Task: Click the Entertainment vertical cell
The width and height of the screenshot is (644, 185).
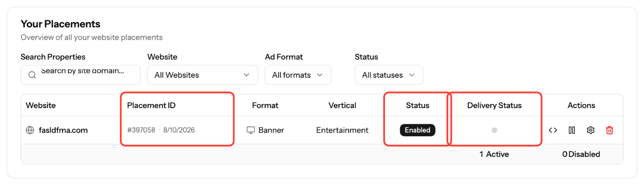Action: (342, 130)
